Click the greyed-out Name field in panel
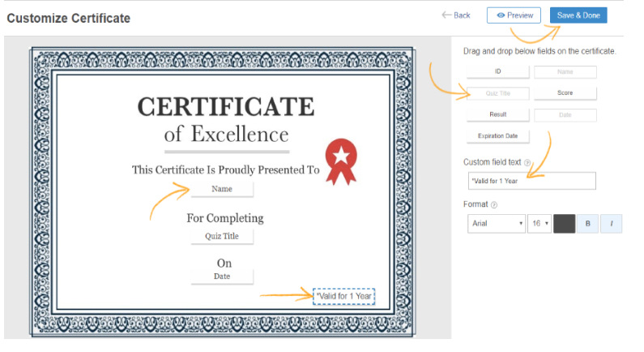This screenshot has height=352, width=644. click(x=565, y=71)
